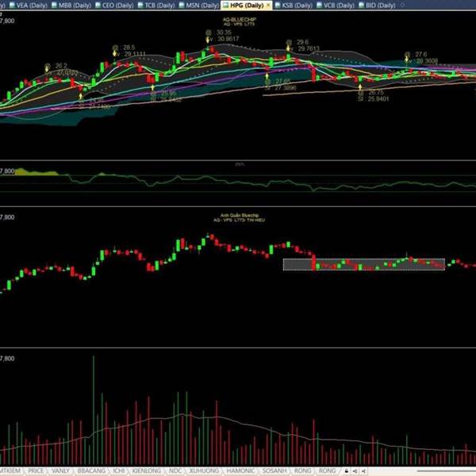
Task: Click the horizontal chart scrollbar
Action: point(446,471)
